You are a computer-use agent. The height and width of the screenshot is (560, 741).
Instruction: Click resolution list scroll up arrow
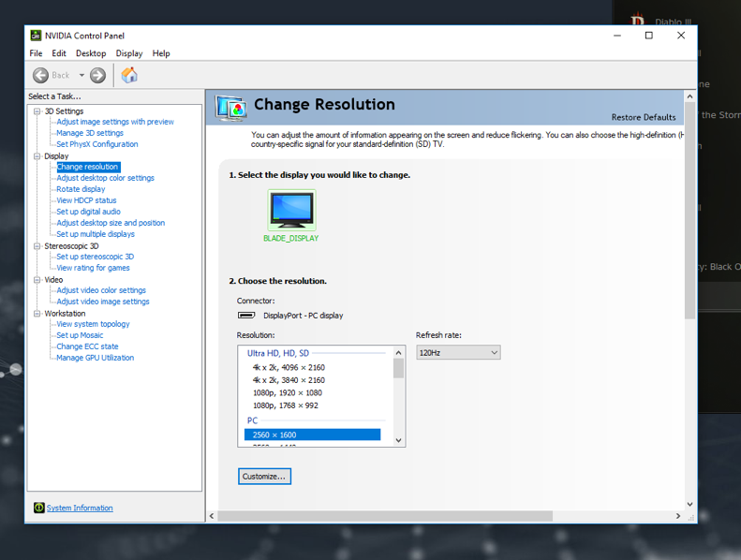pos(398,352)
